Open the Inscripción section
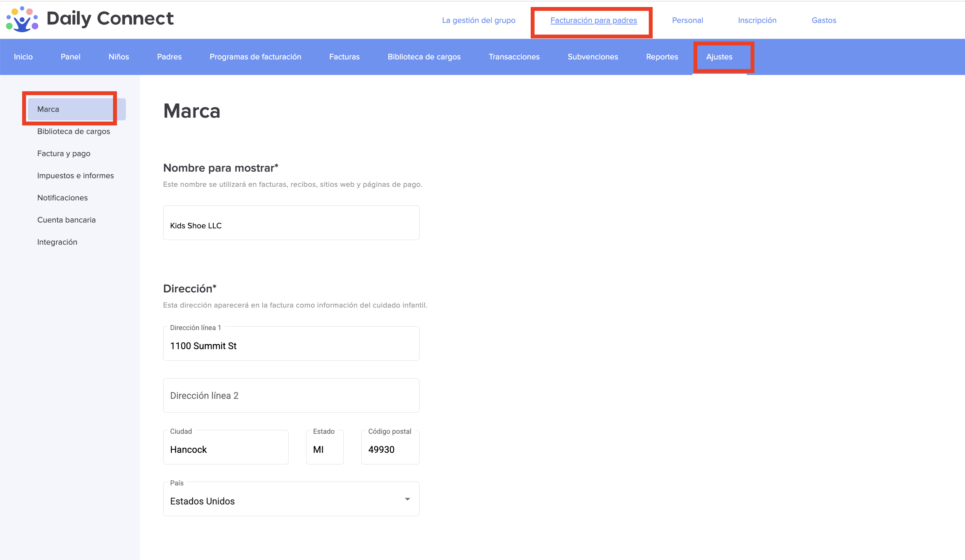 coord(757,20)
